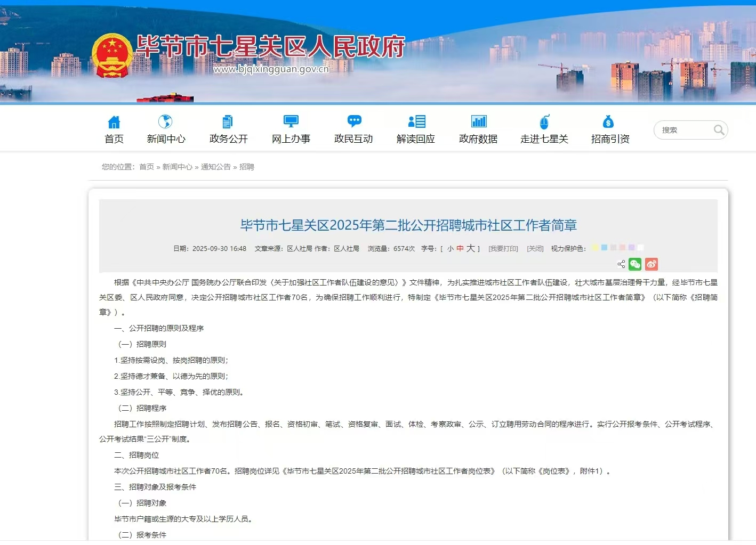Screen dimensions: 756x545
Task: Click the bar chart icon above 政府数据
Action: point(478,121)
